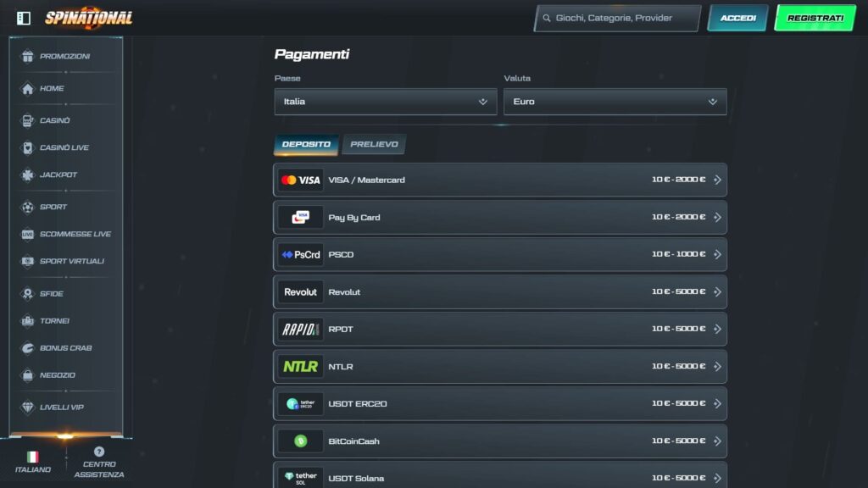Viewport: 868px width, 488px height.
Task: Click the tether SOL logo
Action: pyautogui.click(x=301, y=478)
